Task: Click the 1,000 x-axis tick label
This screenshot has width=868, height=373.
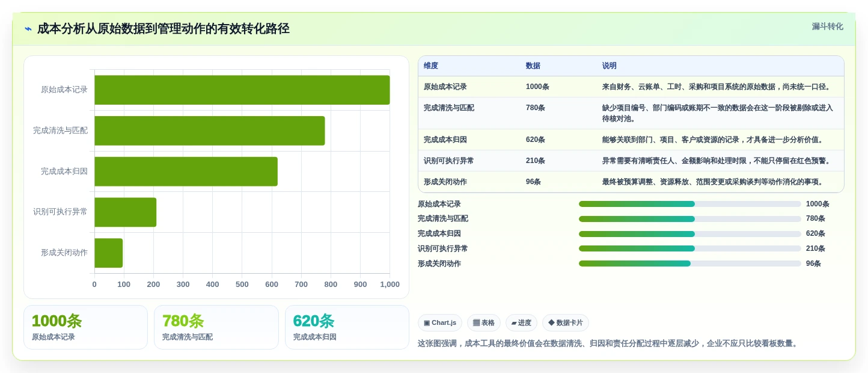Action: pos(390,285)
